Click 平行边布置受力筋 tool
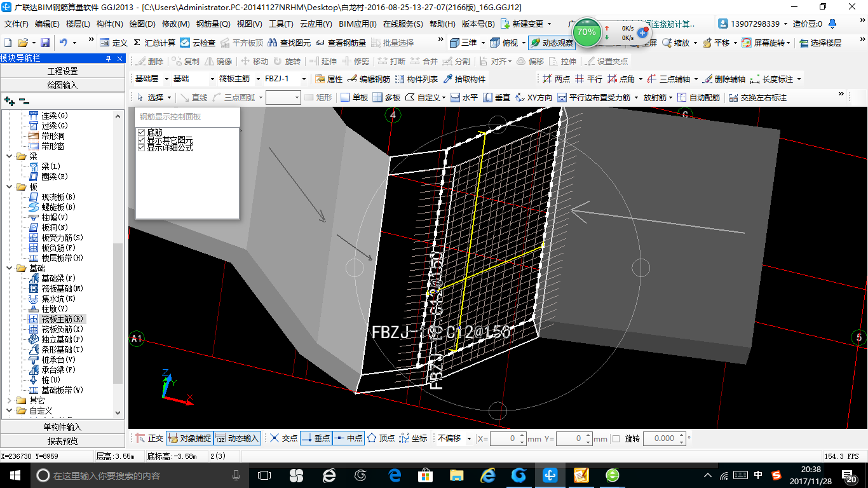 click(593, 97)
